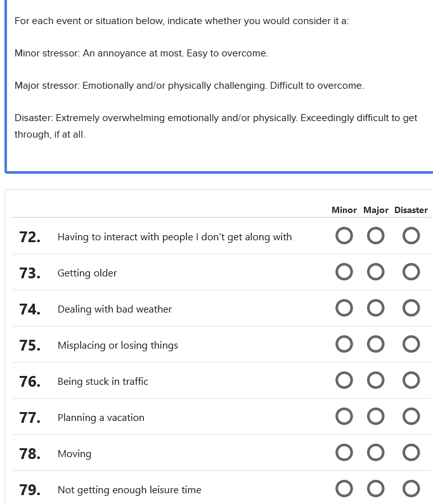Mark 'Planning a vacation' as Major
433x504 pixels.
click(376, 417)
